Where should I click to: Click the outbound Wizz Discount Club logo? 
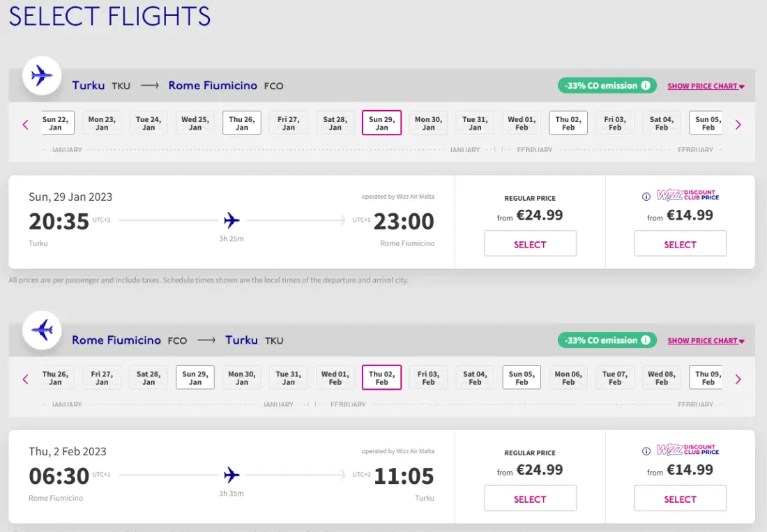tap(688, 196)
